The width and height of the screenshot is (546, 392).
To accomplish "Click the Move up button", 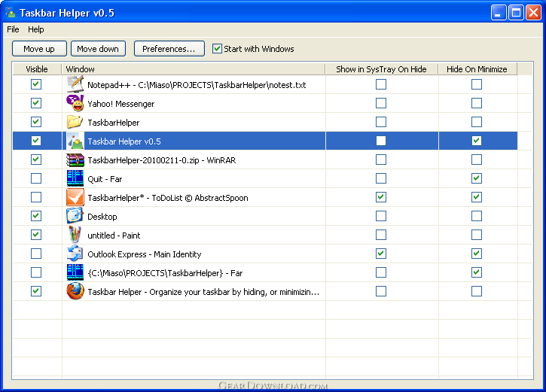I will click(39, 49).
